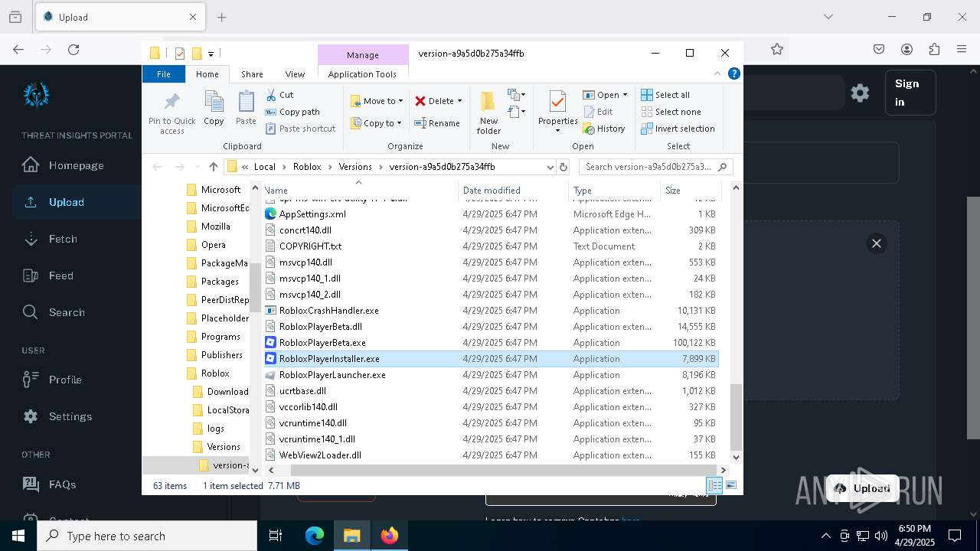Select the Mozilla folder in tree
980x551 pixels.
[x=215, y=227]
